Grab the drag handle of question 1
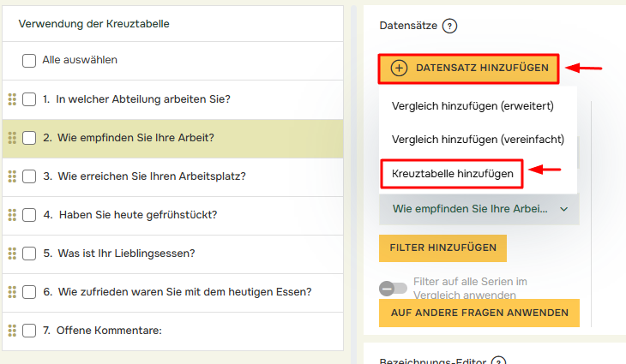This screenshot has height=364, width=626. pos(12,99)
